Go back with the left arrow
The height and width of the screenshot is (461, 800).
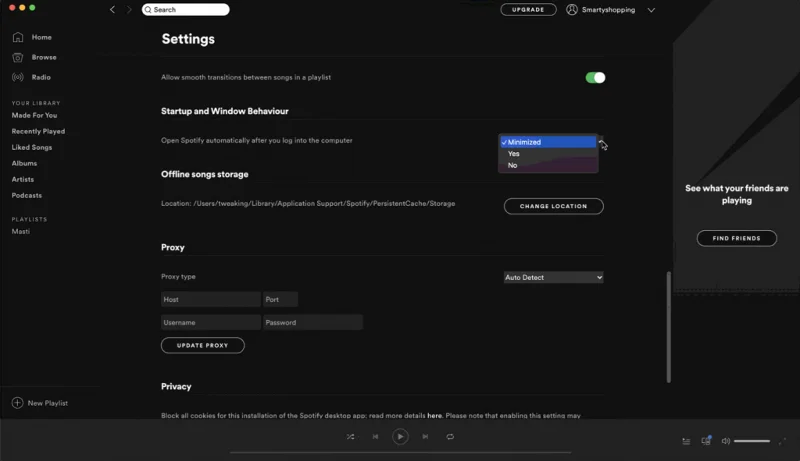coord(112,10)
